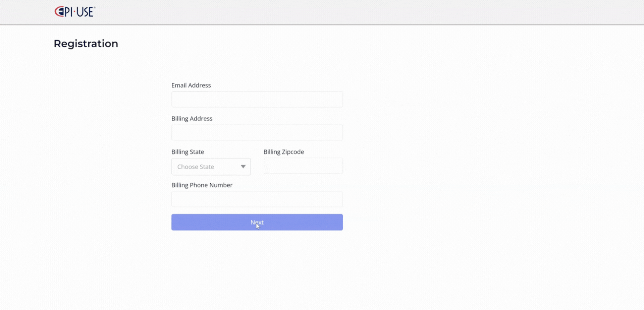Focus the Billing Zipcode input field
The height and width of the screenshot is (310, 644).
pyautogui.click(x=303, y=166)
